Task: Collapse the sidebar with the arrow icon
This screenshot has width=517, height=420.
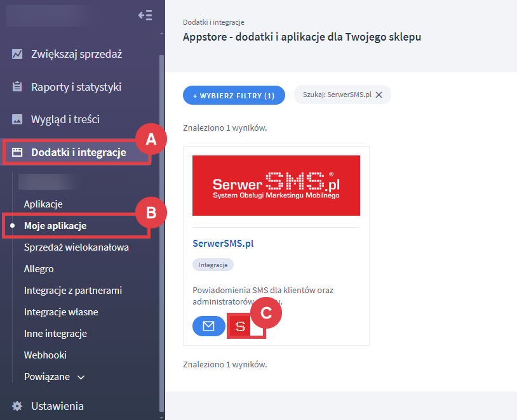Action: click(x=145, y=15)
